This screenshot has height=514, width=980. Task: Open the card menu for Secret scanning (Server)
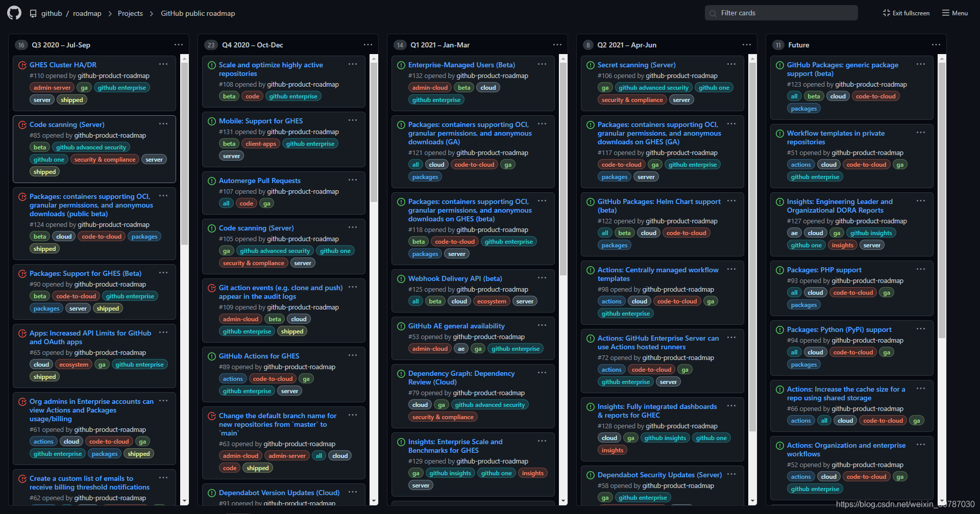tap(731, 64)
